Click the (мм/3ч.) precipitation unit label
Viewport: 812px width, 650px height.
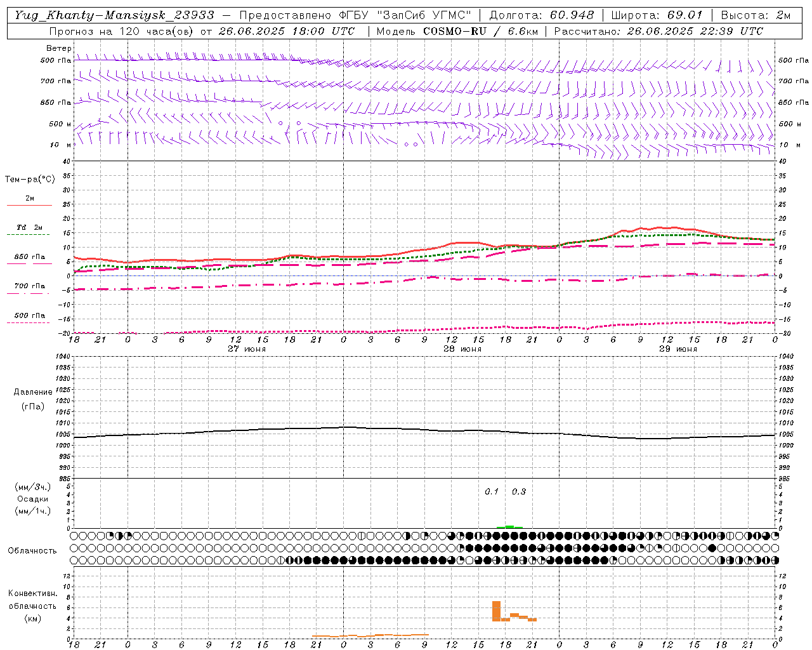(x=32, y=487)
